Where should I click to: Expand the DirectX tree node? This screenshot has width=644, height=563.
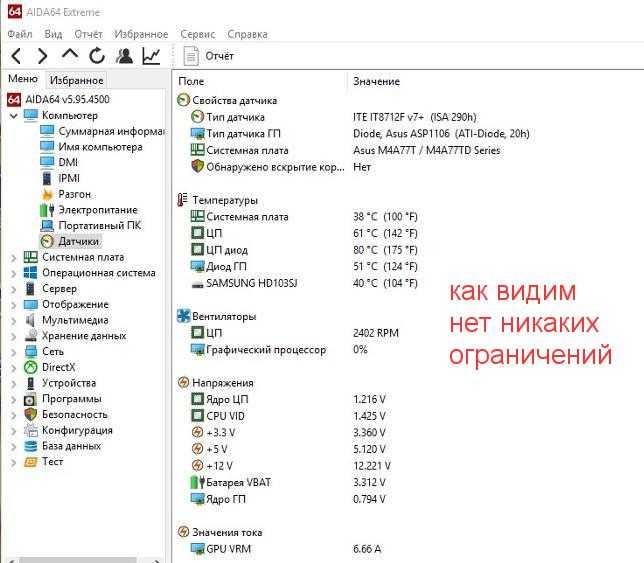(14, 368)
